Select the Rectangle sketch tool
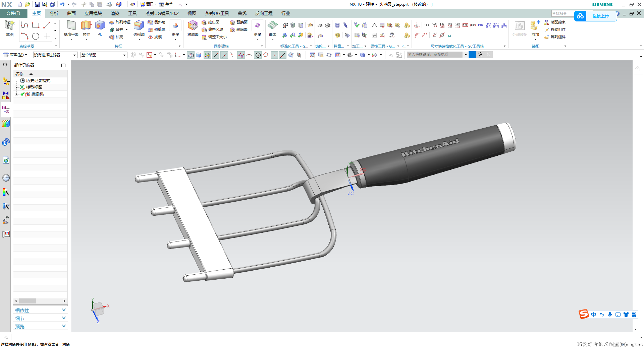This screenshot has width=644, height=348. [x=36, y=25]
